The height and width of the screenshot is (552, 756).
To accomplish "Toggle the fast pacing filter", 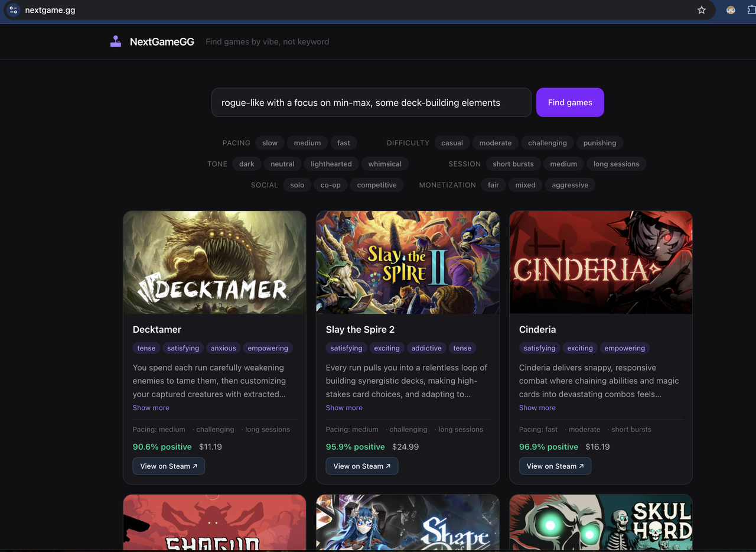I will [x=344, y=143].
